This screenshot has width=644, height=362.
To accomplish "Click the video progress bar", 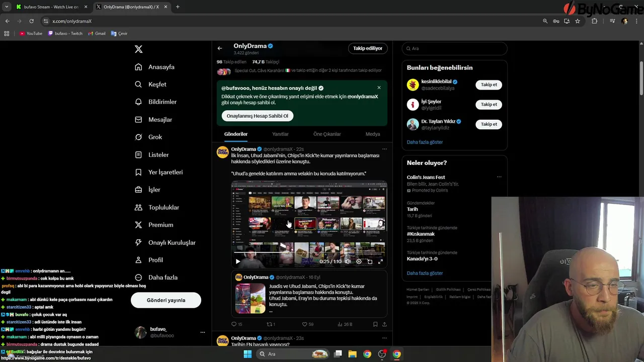I will [309, 253].
